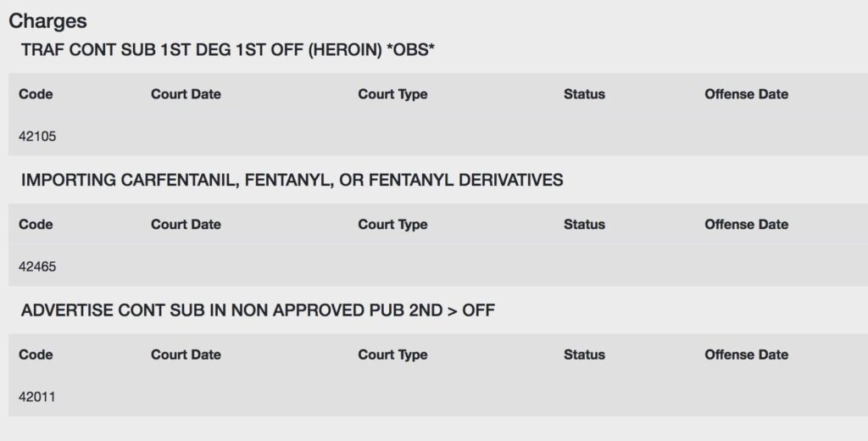
Task: Click Offense Date header in the fentanyl charge table
Action: pos(746,225)
